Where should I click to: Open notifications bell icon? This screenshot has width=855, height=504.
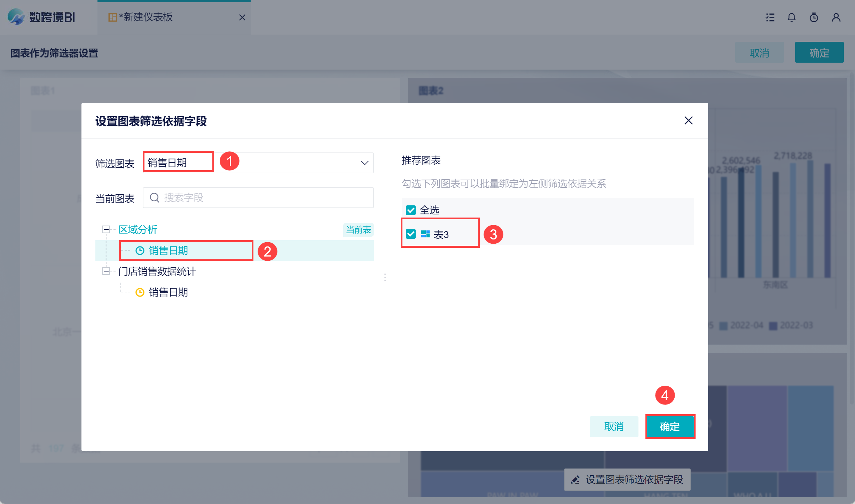coord(792,17)
